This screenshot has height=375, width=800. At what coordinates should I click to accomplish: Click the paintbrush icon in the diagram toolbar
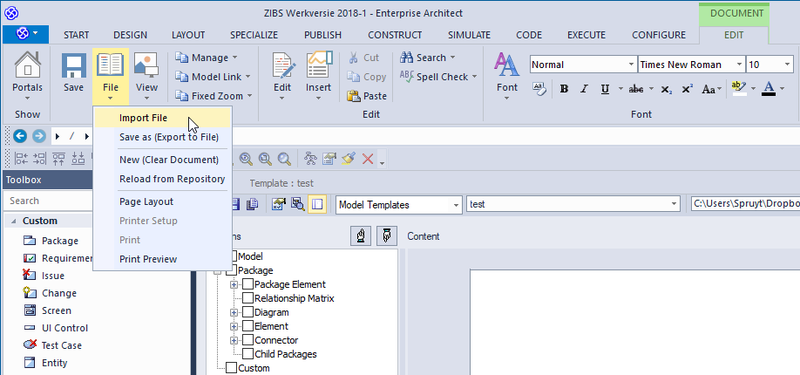(x=348, y=159)
